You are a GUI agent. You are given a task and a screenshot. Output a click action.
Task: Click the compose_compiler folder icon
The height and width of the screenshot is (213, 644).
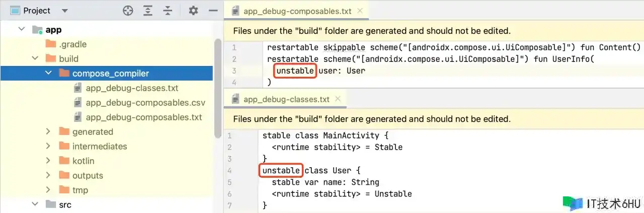[64, 74]
